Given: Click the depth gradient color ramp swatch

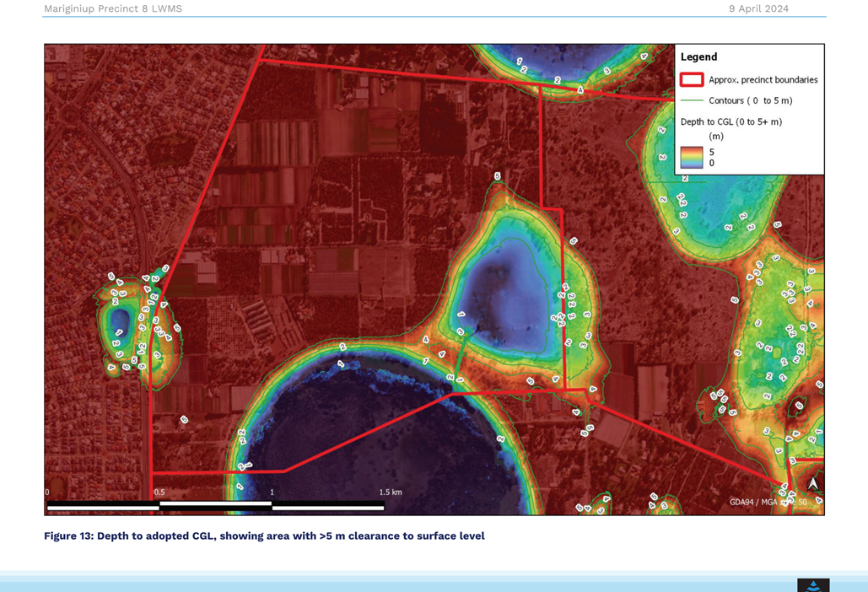Looking at the screenshot, I should [692, 157].
